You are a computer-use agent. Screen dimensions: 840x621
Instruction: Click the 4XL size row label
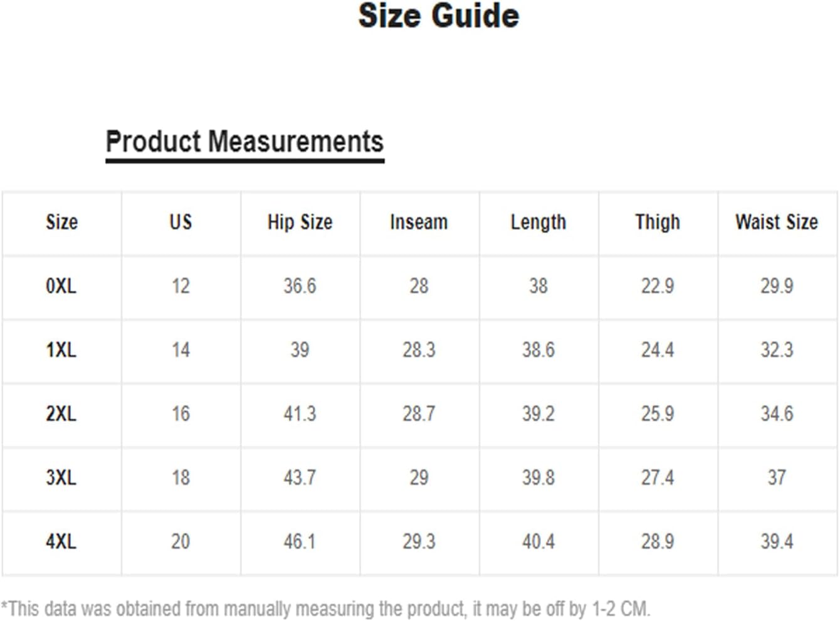61,541
